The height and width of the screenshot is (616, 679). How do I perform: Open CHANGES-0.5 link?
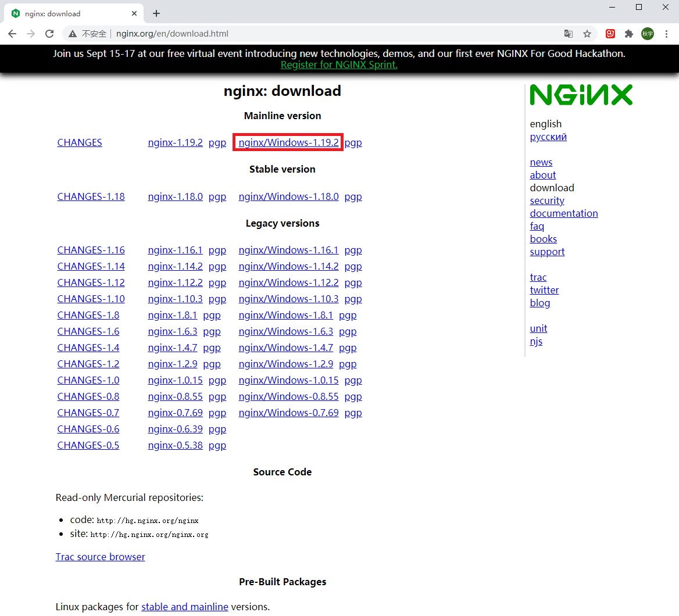88,446
